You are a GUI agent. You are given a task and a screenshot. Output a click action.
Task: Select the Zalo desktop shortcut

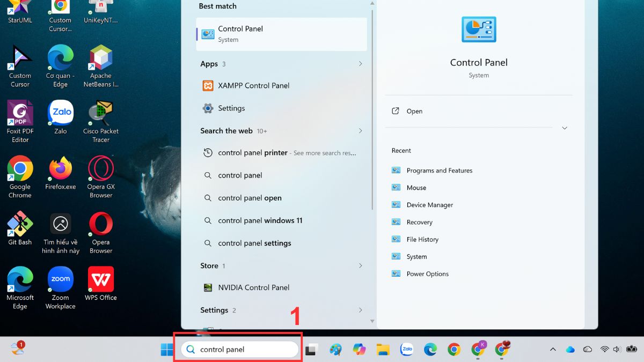[61, 118]
